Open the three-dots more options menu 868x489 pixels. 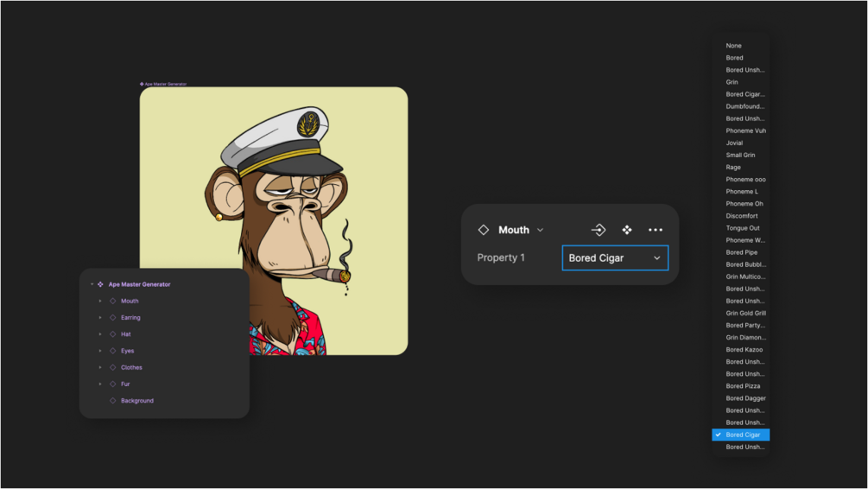(656, 230)
